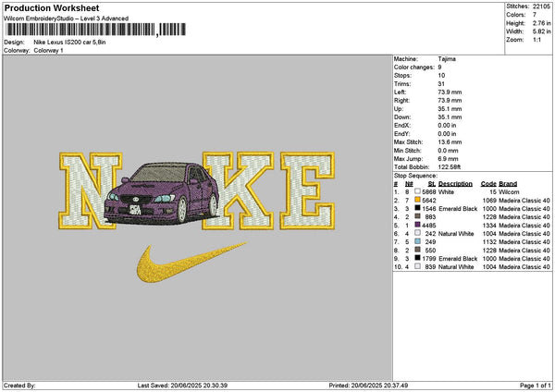The width and height of the screenshot is (555, 392).
Task: Select the Description column header
Action: point(455,184)
